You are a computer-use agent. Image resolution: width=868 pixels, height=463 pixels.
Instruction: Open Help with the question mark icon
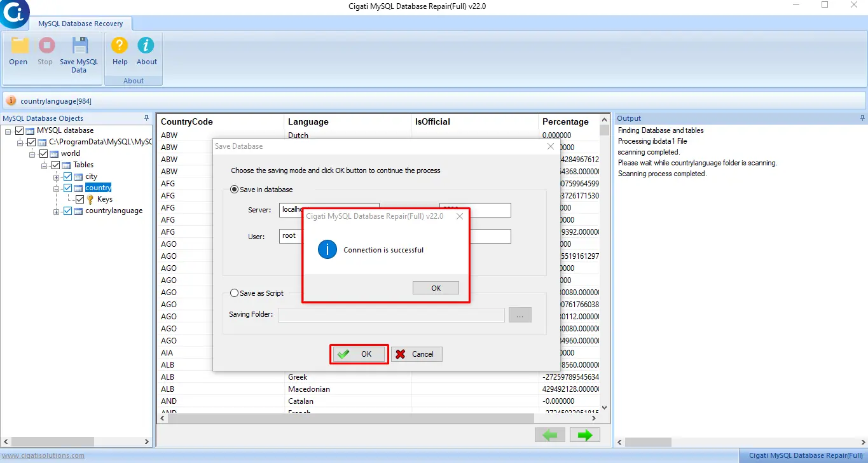120,46
